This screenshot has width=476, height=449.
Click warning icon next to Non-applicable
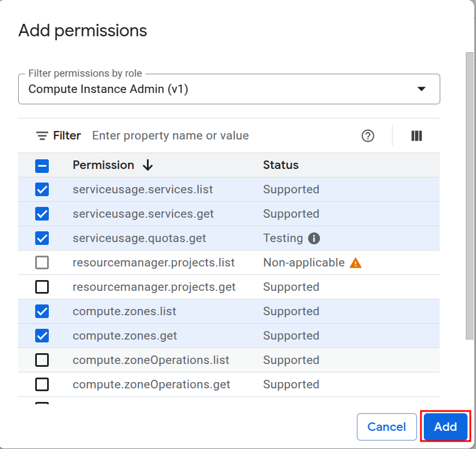356,262
